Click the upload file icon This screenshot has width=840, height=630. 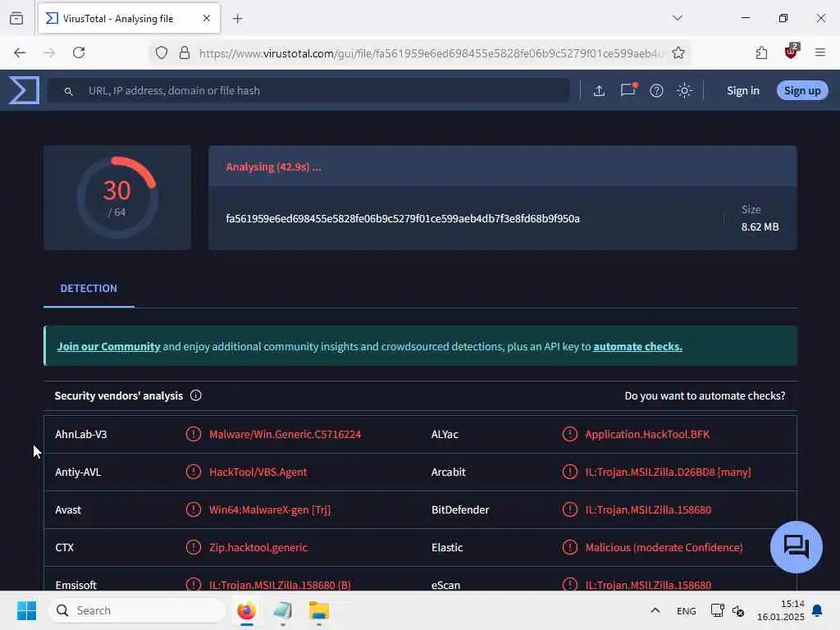[599, 90]
